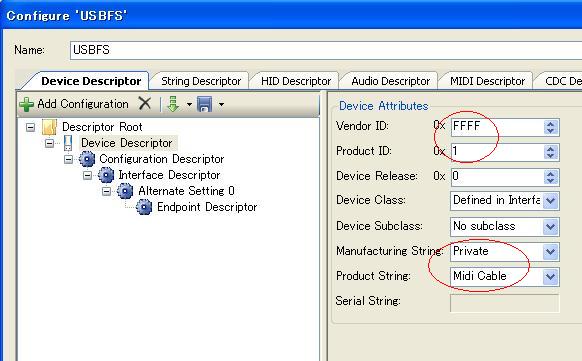
Task: Click the Name field containing USBFS
Action: pyautogui.click(x=326, y=50)
